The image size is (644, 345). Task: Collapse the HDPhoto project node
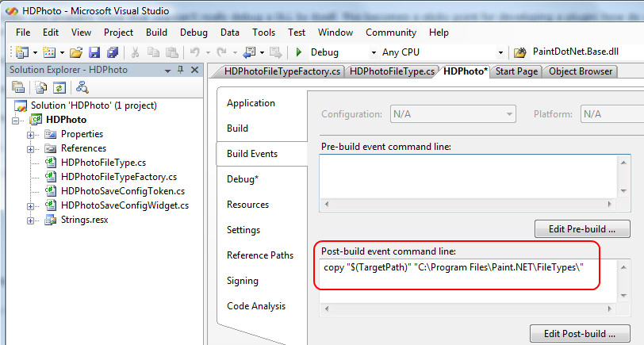(x=16, y=121)
